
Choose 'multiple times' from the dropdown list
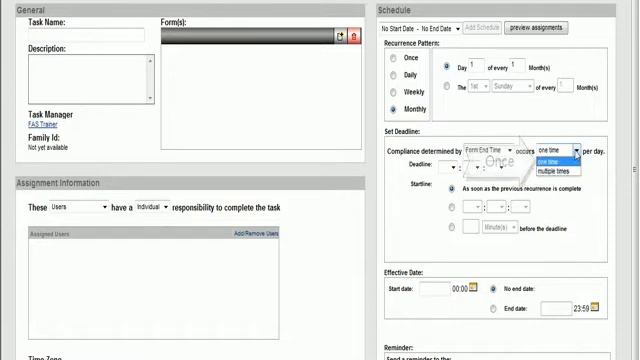point(558,171)
